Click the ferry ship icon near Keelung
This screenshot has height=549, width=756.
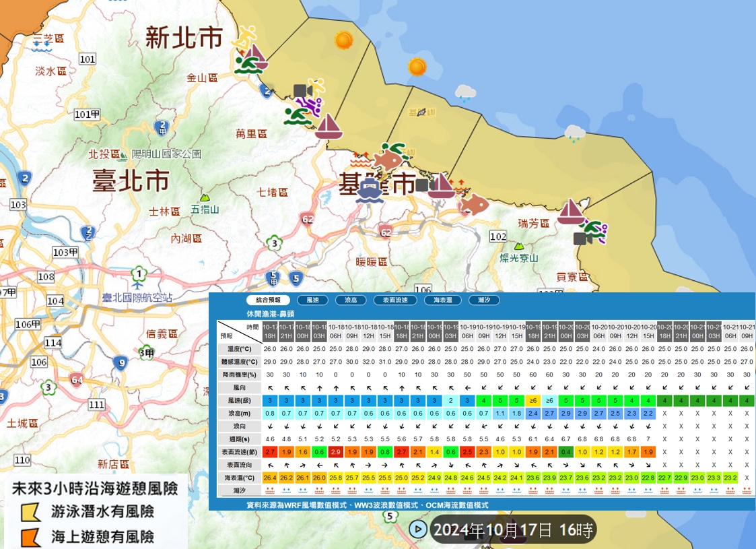point(370,191)
